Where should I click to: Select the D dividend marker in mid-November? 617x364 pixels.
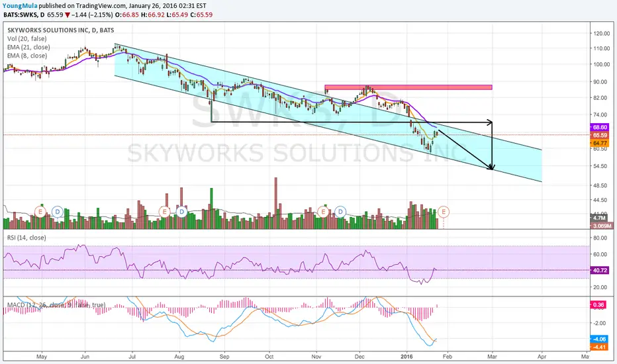click(340, 212)
